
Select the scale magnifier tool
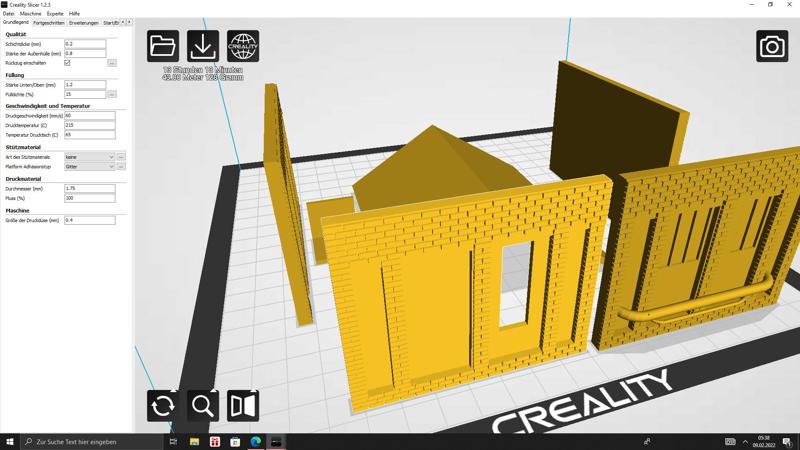point(203,406)
